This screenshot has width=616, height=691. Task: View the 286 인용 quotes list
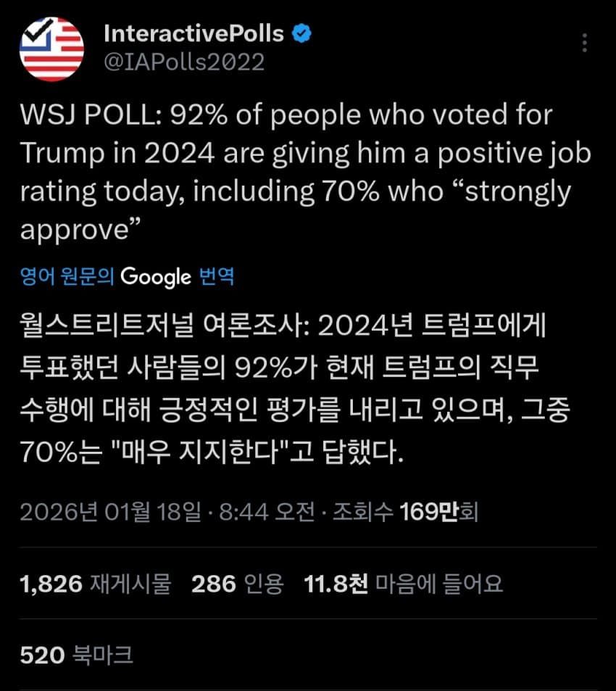point(238,584)
